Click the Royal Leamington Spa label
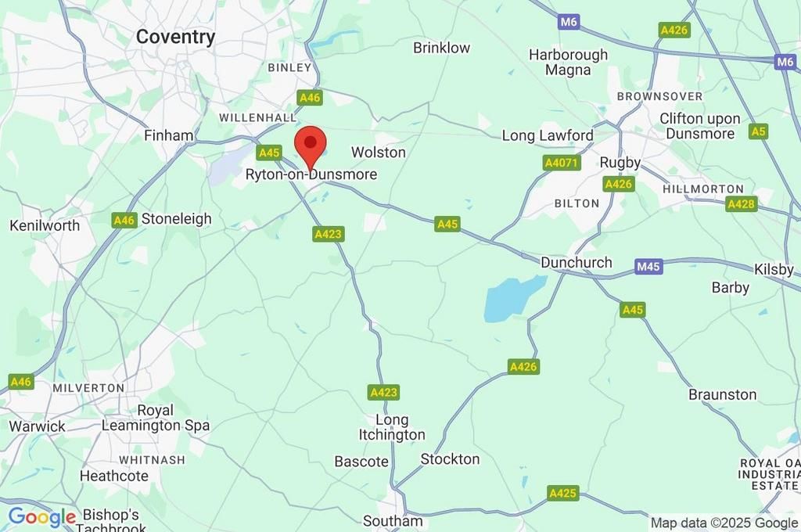The height and width of the screenshot is (532, 801). pos(156,418)
